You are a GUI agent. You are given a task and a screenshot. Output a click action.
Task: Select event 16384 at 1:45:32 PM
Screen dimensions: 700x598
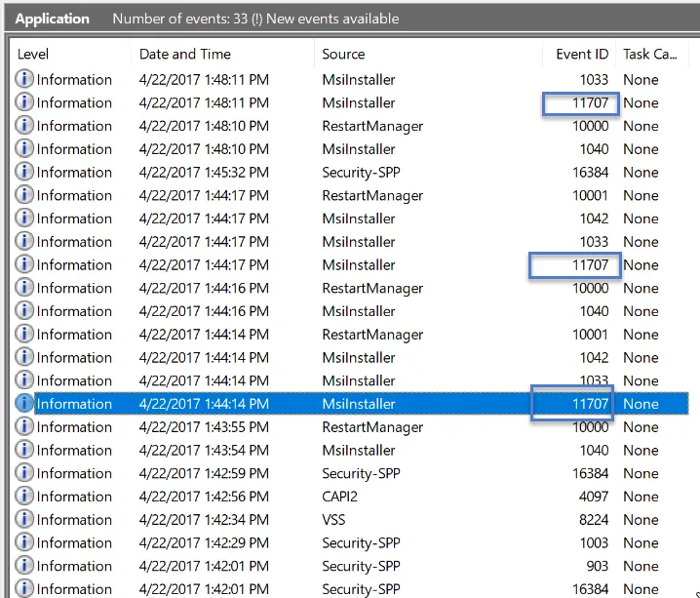tap(350, 173)
